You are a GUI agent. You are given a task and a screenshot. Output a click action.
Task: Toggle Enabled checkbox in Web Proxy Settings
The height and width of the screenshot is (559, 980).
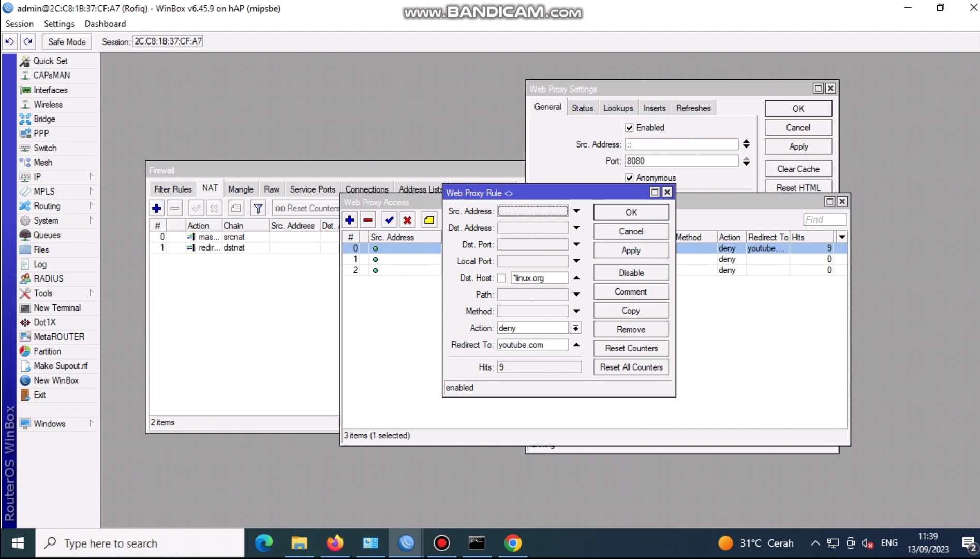point(629,127)
